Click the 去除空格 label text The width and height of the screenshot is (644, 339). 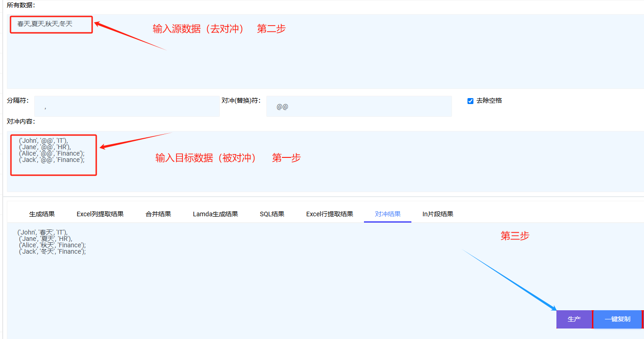pyautogui.click(x=489, y=101)
